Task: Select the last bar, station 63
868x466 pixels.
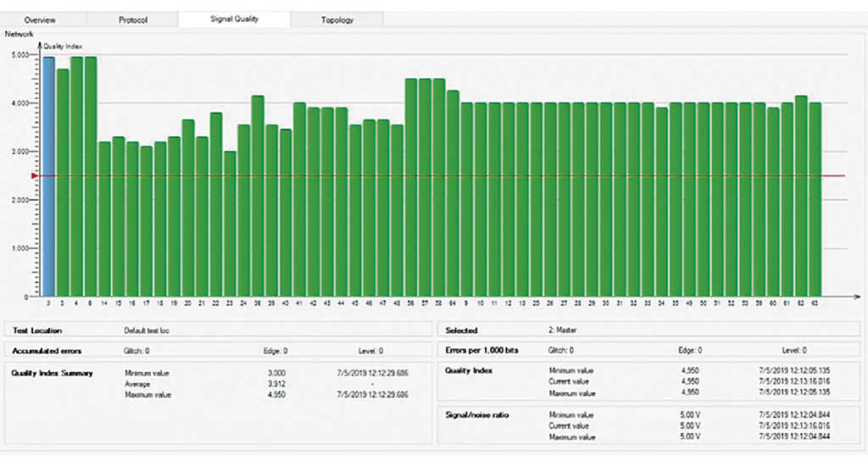Action: pos(815,200)
